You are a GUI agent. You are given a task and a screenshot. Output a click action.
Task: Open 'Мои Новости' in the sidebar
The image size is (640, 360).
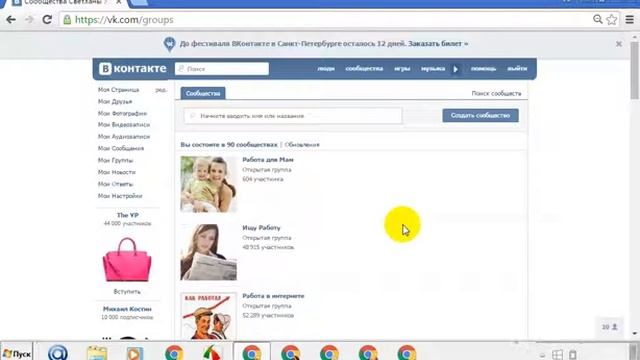117,172
